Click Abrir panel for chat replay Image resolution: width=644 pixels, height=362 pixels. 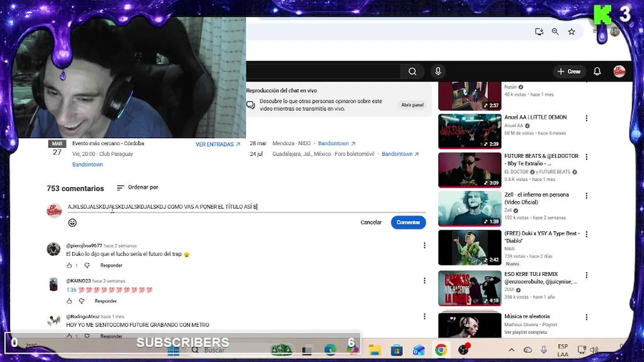pyautogui.click(x=412, y=105)
